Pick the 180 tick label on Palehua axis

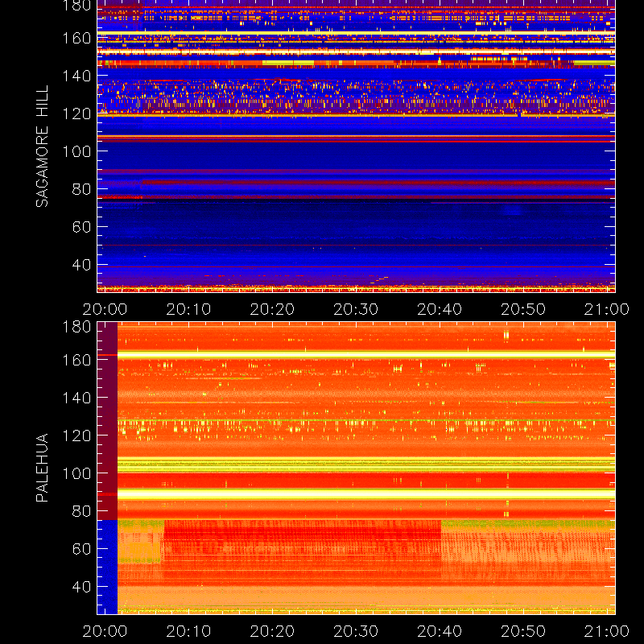pos(76,327)
